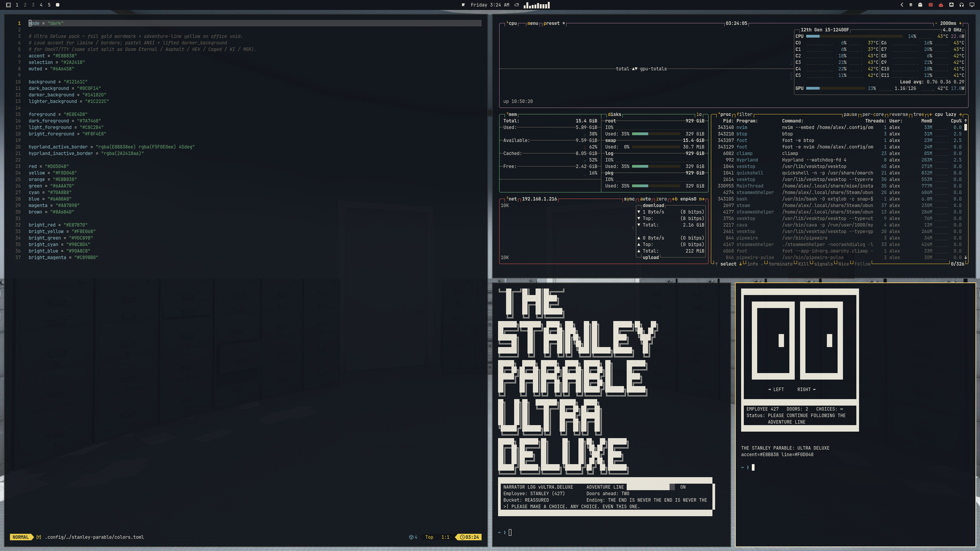This screenshot has height=551, width=980.
Task: Select nvim process row 343140
Action: pyautogui.click(x=838, y=127)
